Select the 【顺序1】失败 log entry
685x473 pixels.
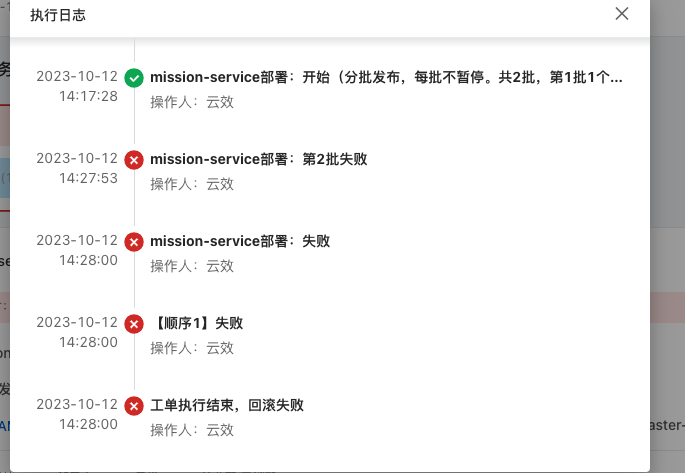pyautogui.click(x=197, y=323)
